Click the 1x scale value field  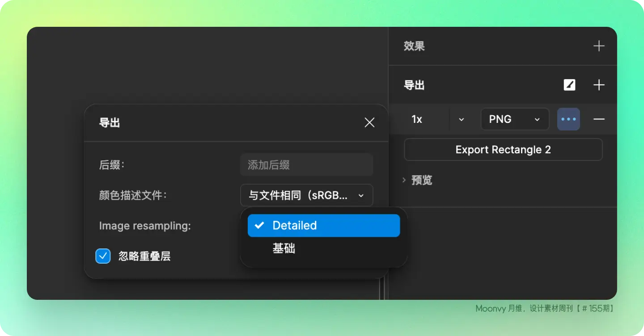[x=417, y=119]
